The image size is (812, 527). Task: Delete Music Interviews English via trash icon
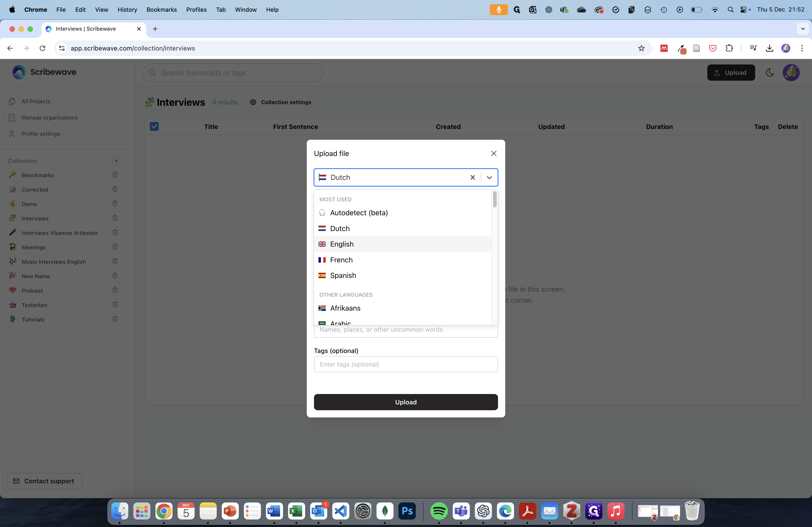[x=115, y=261]
